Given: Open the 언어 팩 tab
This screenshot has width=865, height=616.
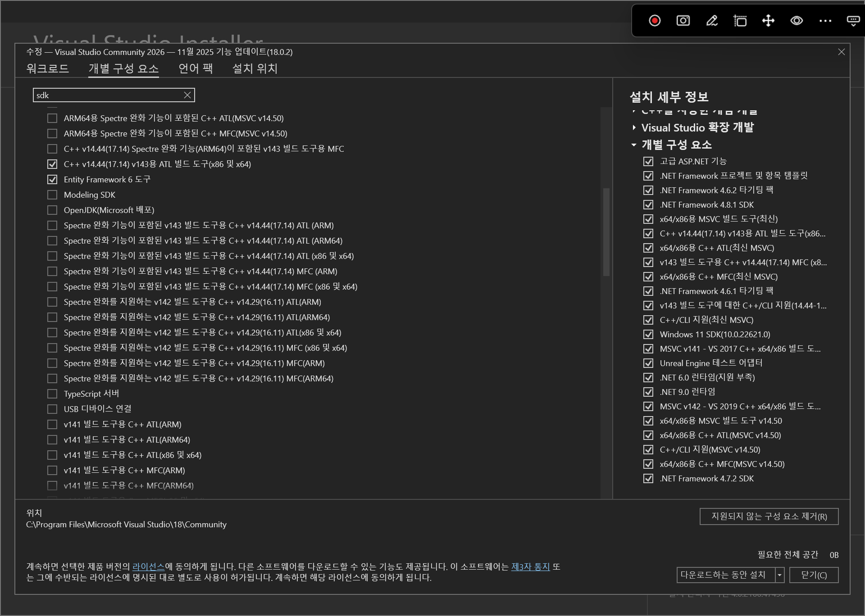Looking at the screenshot, I should tap(195, 68).
